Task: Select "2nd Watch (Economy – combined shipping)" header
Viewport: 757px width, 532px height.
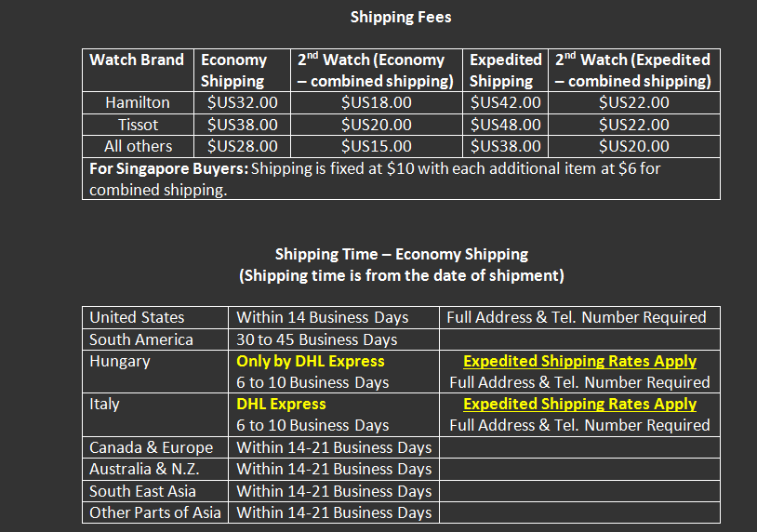Action: point(376,71)
